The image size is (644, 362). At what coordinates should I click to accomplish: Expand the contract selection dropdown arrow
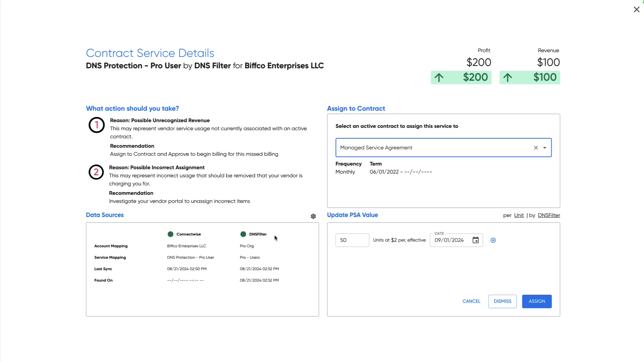pos(545,148)
